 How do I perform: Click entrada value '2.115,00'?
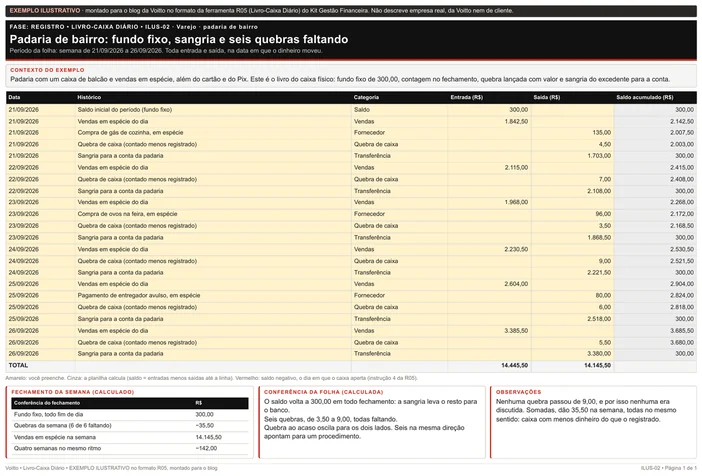click(x=516, y=167)
